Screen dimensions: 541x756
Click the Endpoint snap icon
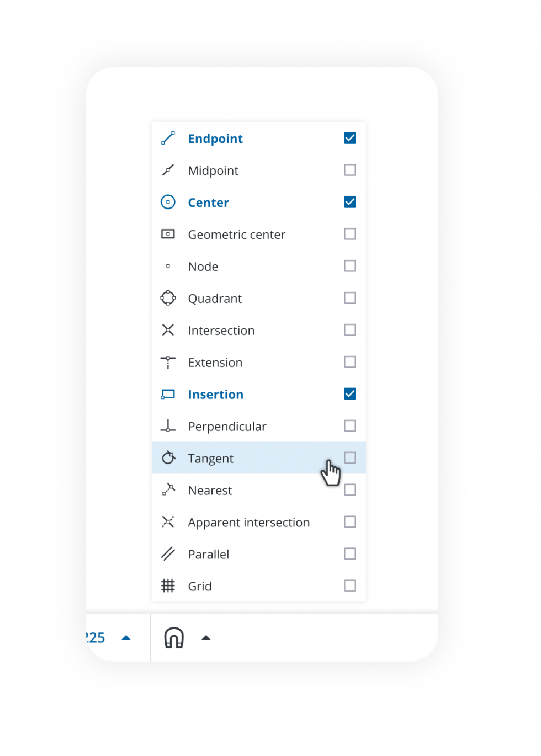[168, 138]
